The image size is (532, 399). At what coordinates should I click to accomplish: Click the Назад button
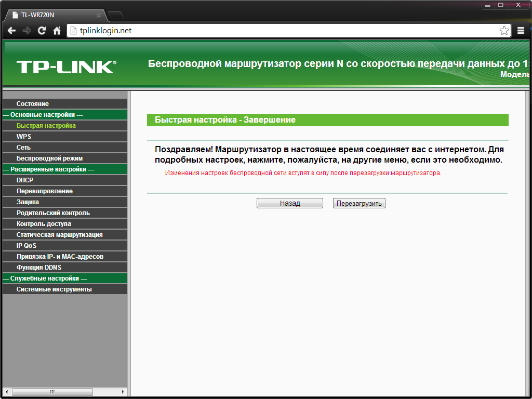tap(289, 203)
